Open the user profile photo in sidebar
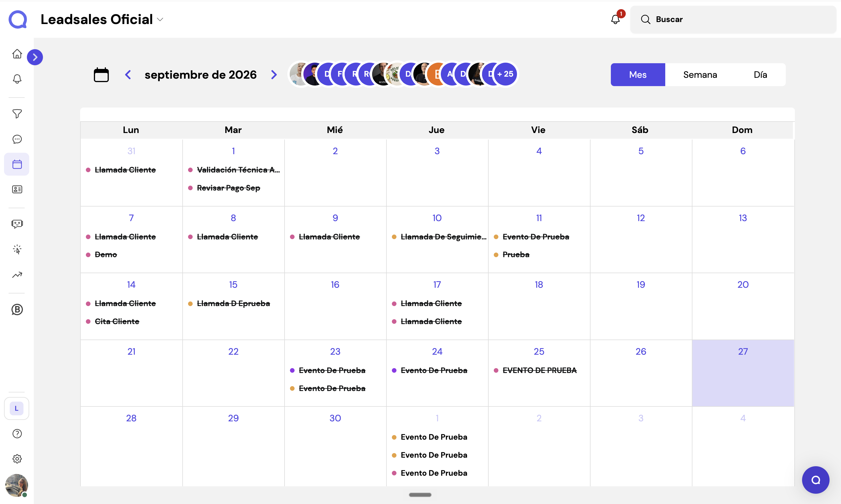841x504 pixels. click(x=17, y=485)
